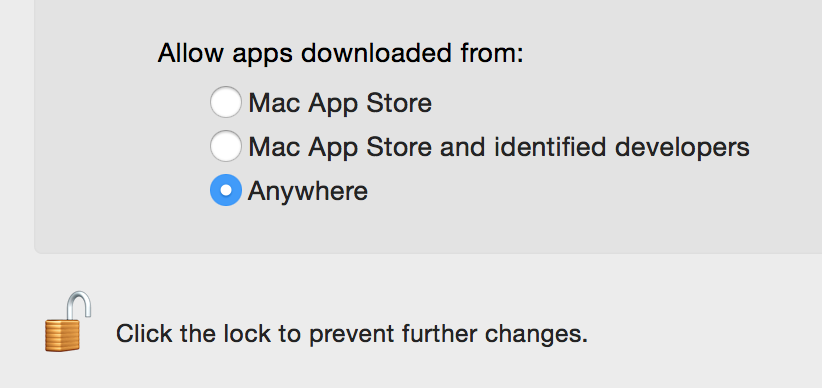Click 'Click the lock to prevent further changes' text
Screen dimensions: 822x388
pos(352,333)
